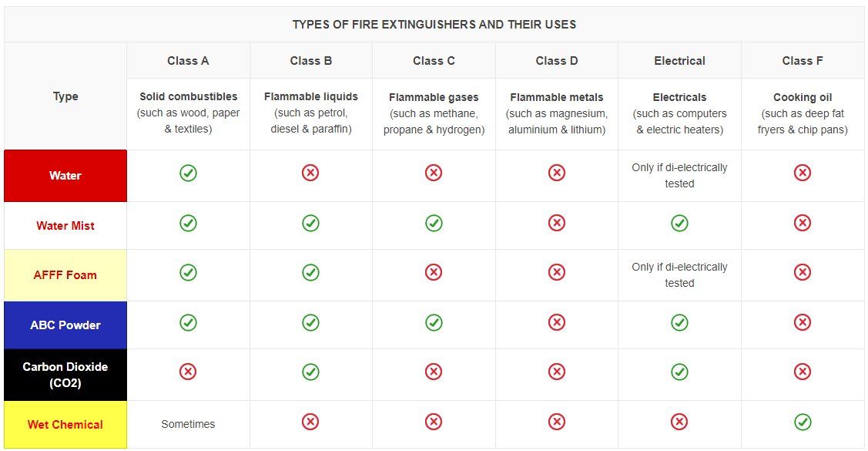Click Sometimes text in Wet Chemical row
868x451 pixels.
pyautogui.click(x=188, y=424)
